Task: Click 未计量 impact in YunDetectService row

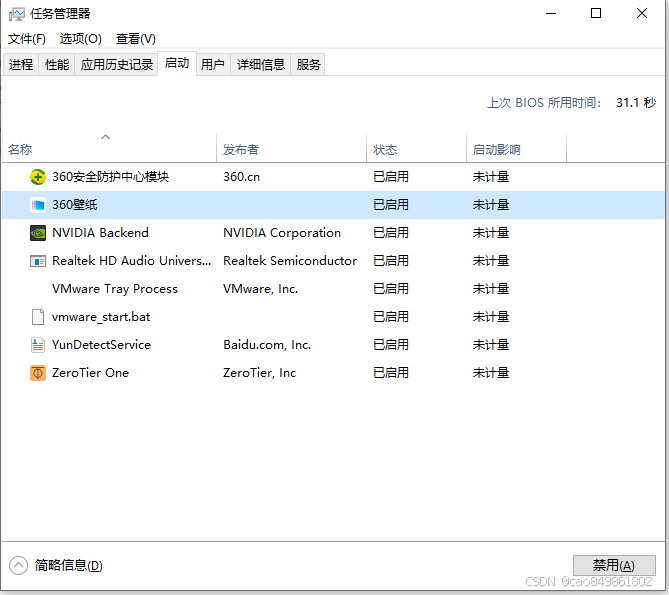Action: point(491,345)
